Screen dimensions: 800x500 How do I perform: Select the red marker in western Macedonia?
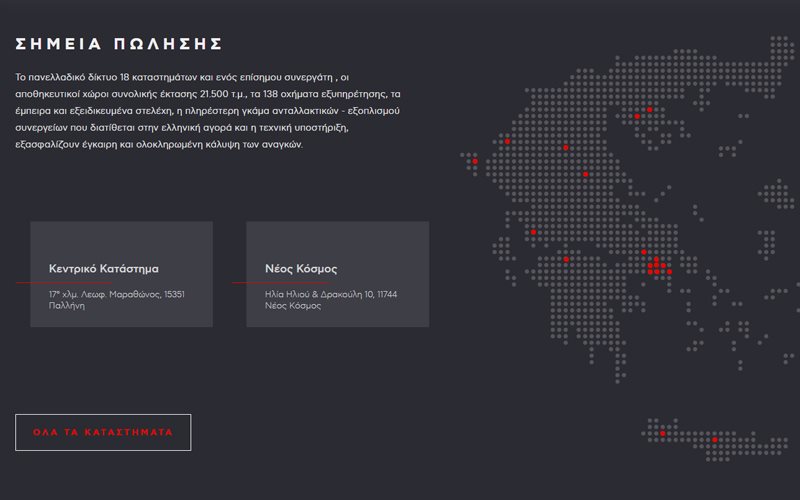point(565,148)
